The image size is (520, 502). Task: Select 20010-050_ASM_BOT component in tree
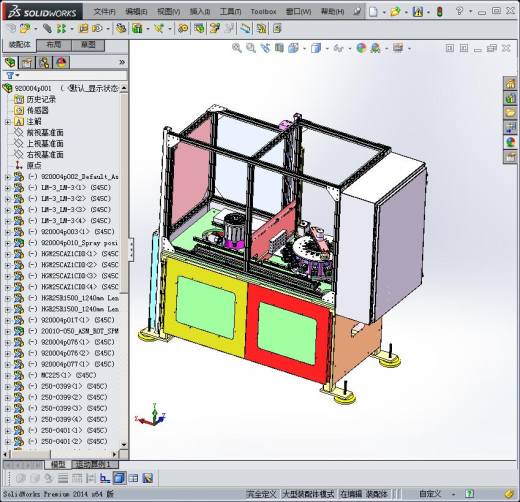point(73,331)
